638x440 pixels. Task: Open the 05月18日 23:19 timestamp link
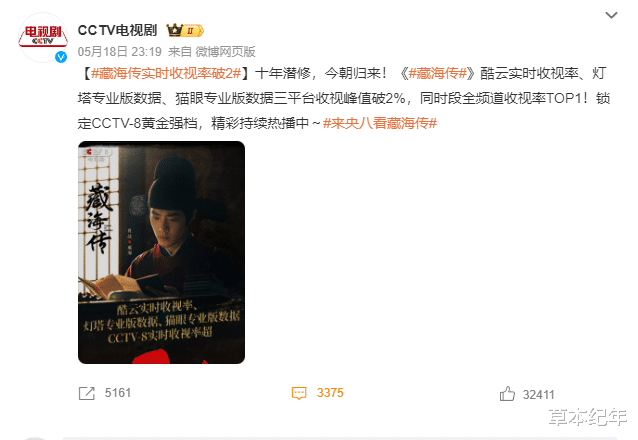point(120,52)
